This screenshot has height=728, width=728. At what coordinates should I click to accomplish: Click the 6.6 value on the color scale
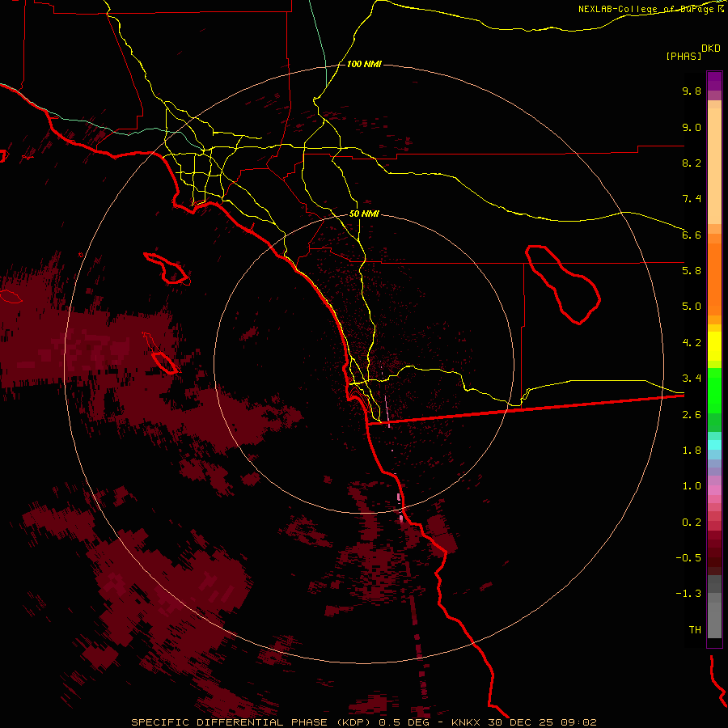pyautogui.click(x=692, y=235)
